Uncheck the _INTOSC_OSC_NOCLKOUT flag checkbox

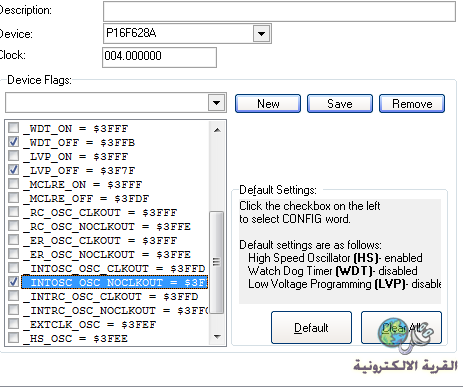coord(13,282)
